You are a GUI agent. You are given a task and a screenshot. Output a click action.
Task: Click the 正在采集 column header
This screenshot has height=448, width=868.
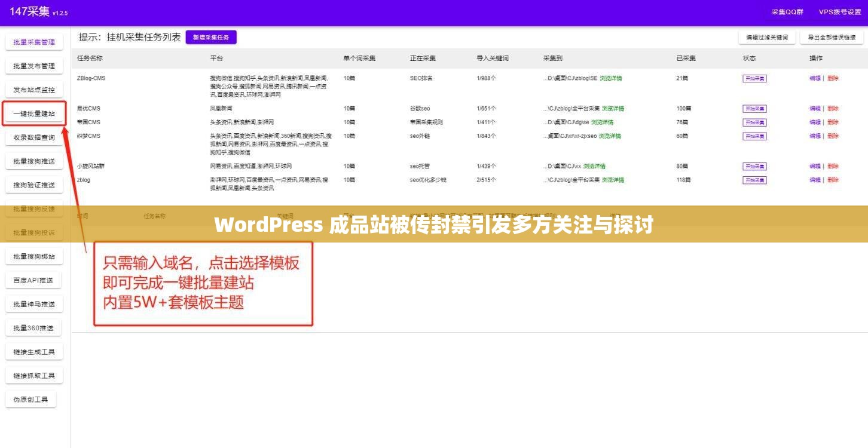point(423,59)
